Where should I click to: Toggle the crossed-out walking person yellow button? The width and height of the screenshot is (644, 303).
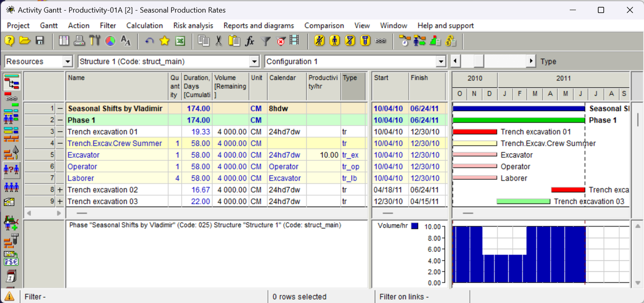[319, 41]
